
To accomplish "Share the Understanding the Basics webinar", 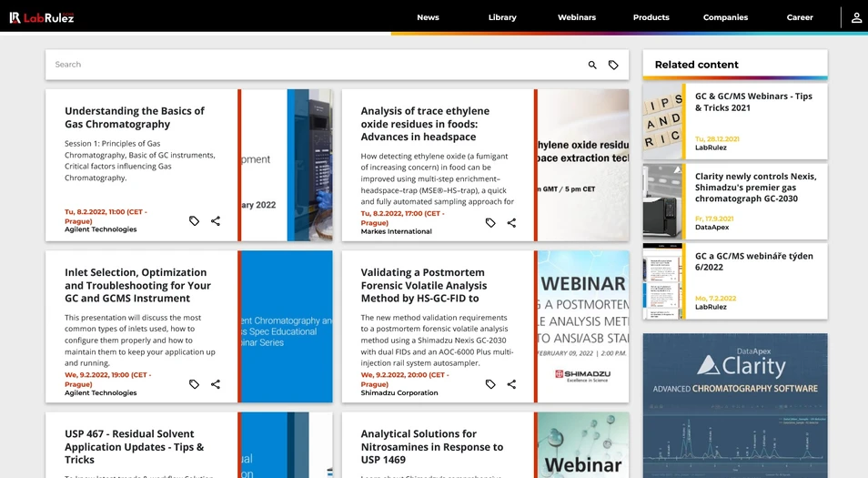I will point(216,221).
